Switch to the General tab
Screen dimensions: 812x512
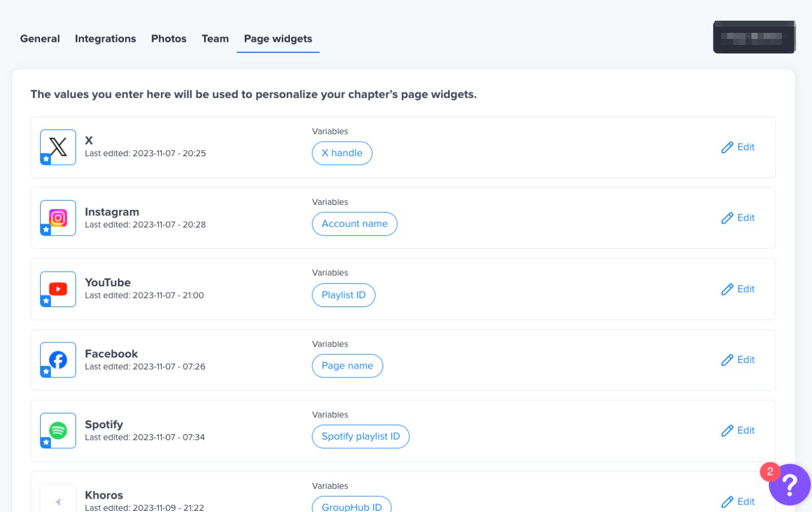coord(40,38)
